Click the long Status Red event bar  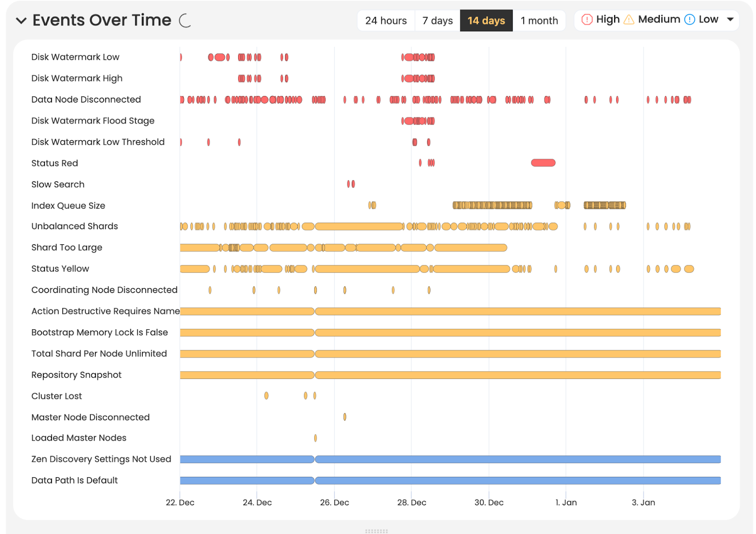pyautogui.click(x=543, y=163)
